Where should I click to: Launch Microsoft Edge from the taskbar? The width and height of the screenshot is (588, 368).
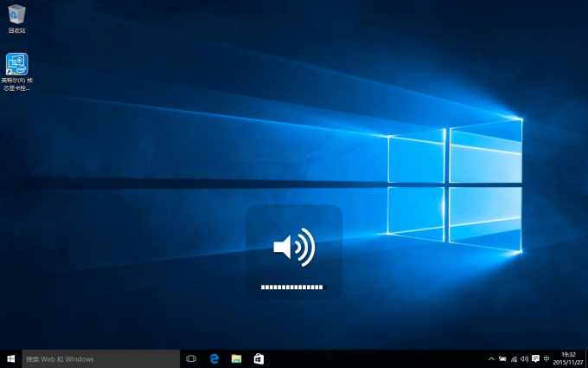coord(214,359)
